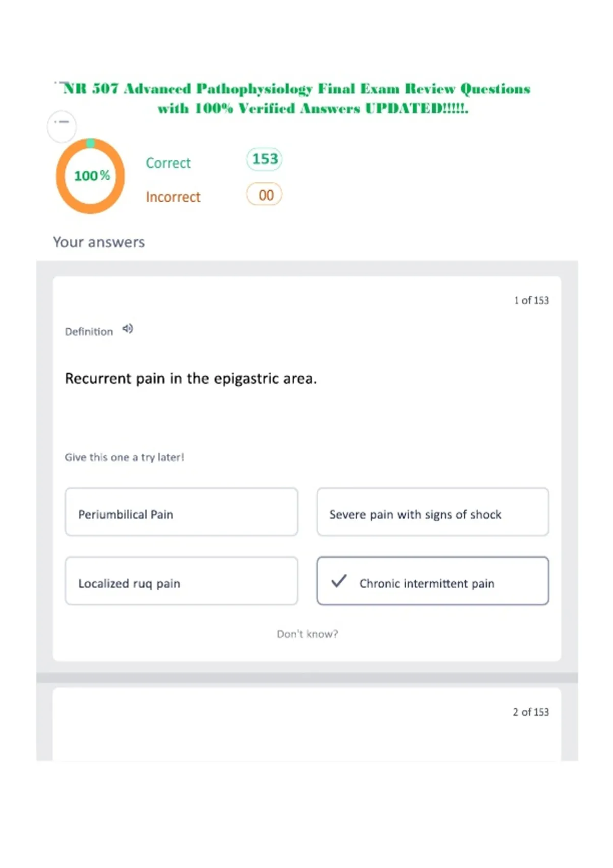Collapse results using the round minus button

tap(62, 126)
